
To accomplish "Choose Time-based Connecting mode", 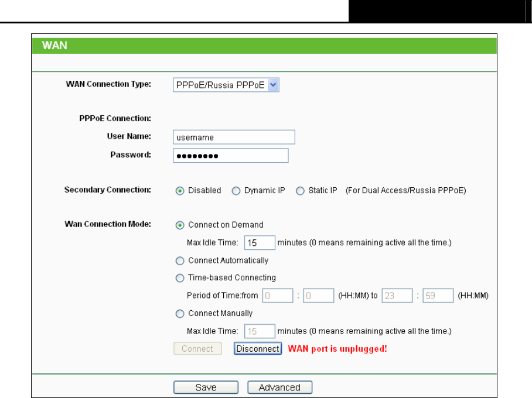I will [180, 278].
